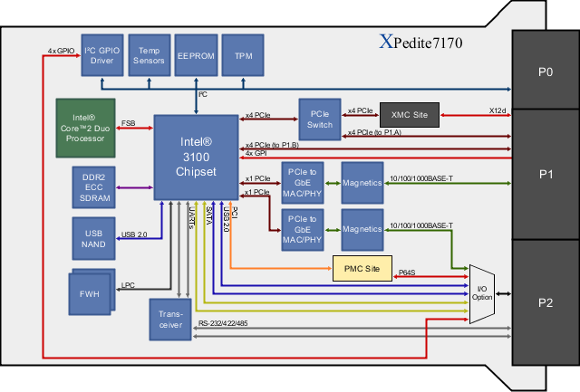Click the USB 2.0 label near USB NAND

(x=134, y=234)
